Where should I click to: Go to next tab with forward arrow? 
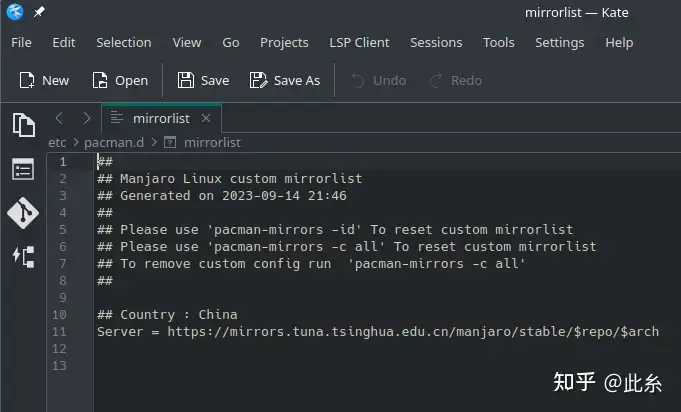tap(86, 118)
